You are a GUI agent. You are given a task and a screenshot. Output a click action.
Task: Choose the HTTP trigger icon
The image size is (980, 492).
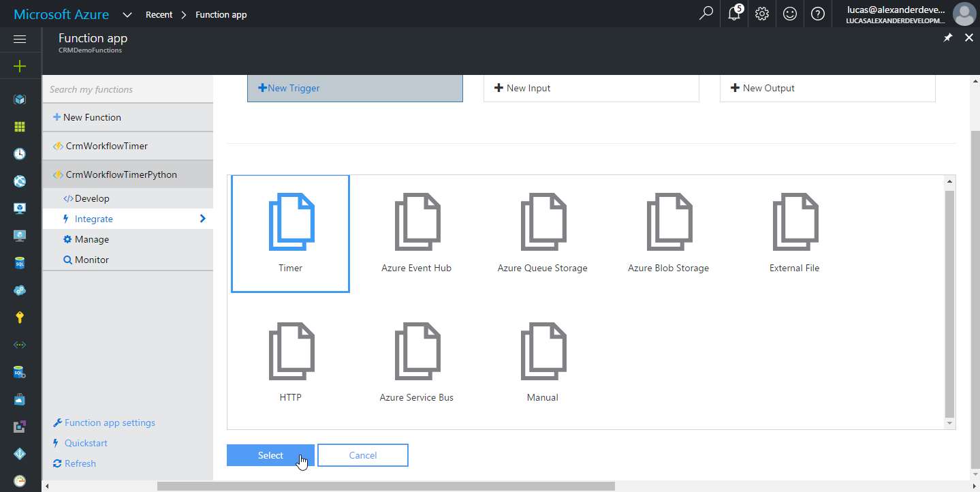(291, 352)
